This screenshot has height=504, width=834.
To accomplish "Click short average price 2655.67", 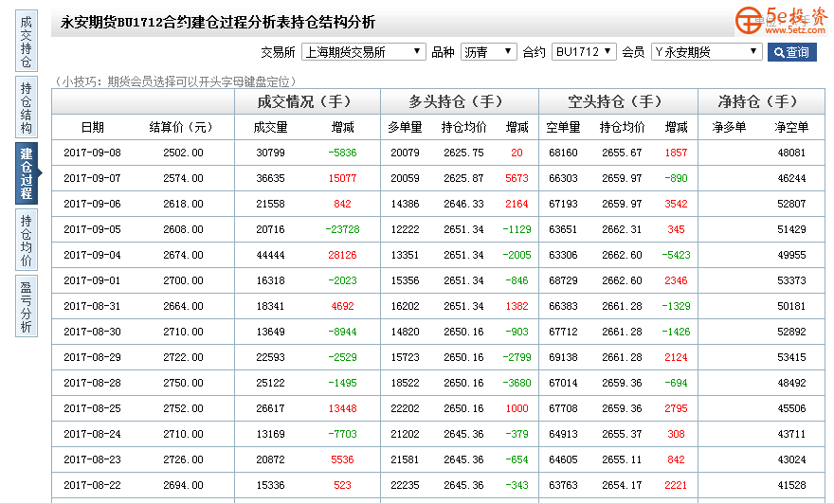I will (x=622, y=153).
